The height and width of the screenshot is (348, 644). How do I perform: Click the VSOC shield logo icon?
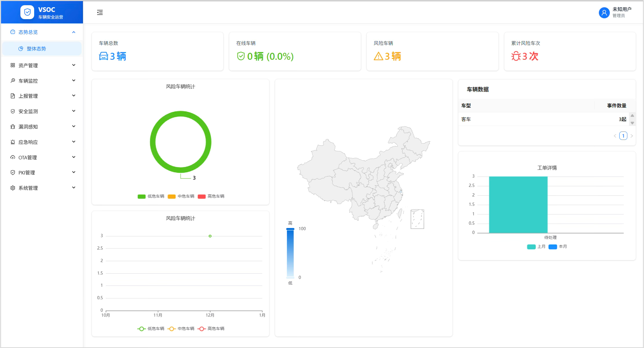pos(27,12)
